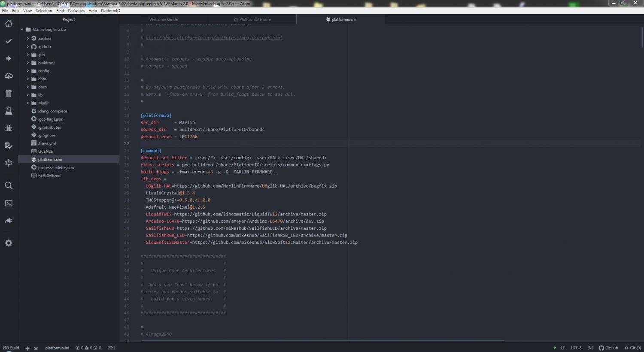
Task: Click the UTF-8 encoding selector
Action: point(576,348)
